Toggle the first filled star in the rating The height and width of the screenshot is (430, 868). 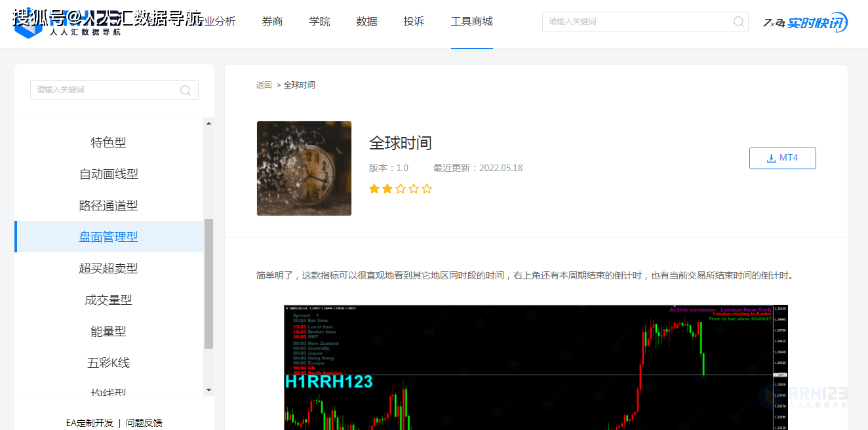point(374,188)
